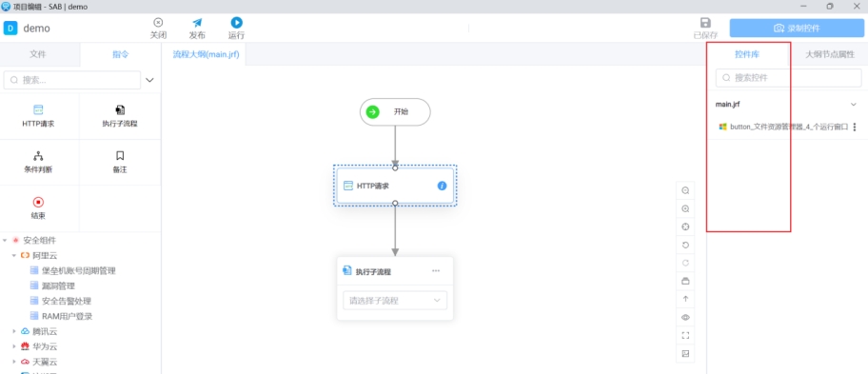The width and height of the screenshot is (868, 374).
Task: Click the 搜索控件 search field
Action: 788,78
